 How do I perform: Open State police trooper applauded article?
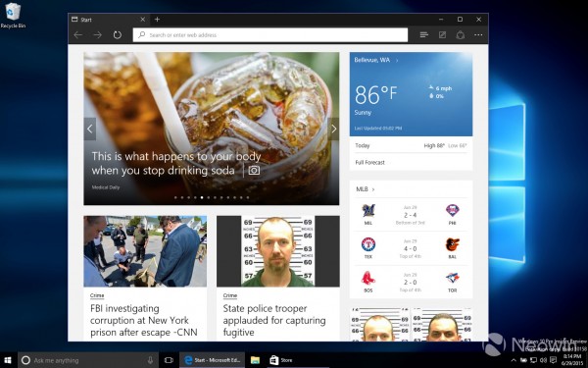click(x=274, y=320)
